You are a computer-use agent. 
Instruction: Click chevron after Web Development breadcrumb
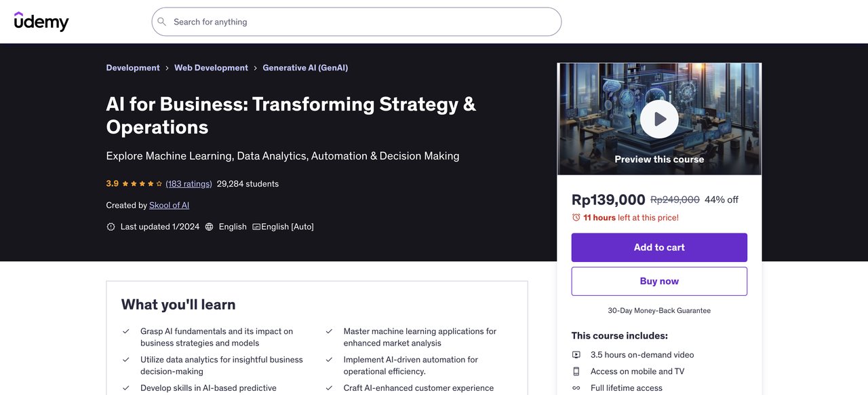(256, 68)
